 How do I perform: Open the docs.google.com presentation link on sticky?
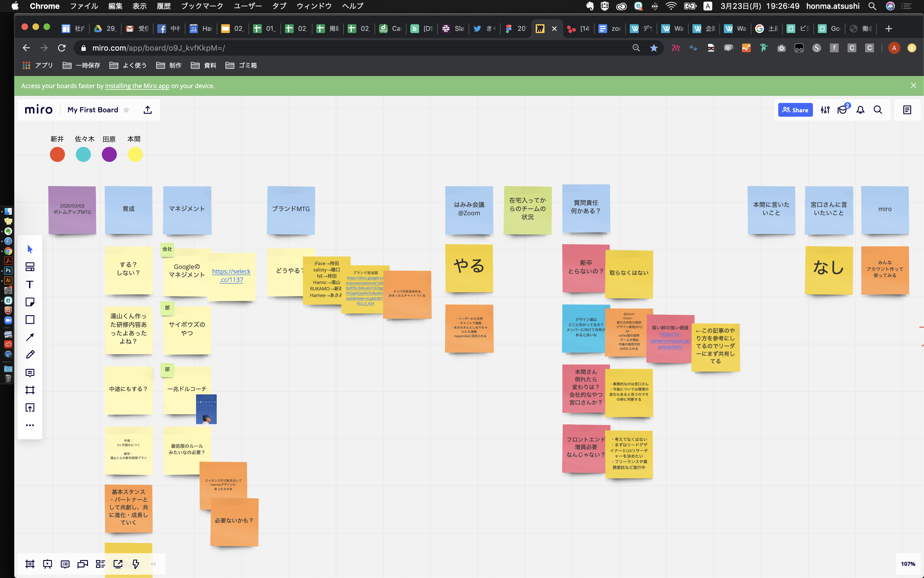tap(365, 291)
